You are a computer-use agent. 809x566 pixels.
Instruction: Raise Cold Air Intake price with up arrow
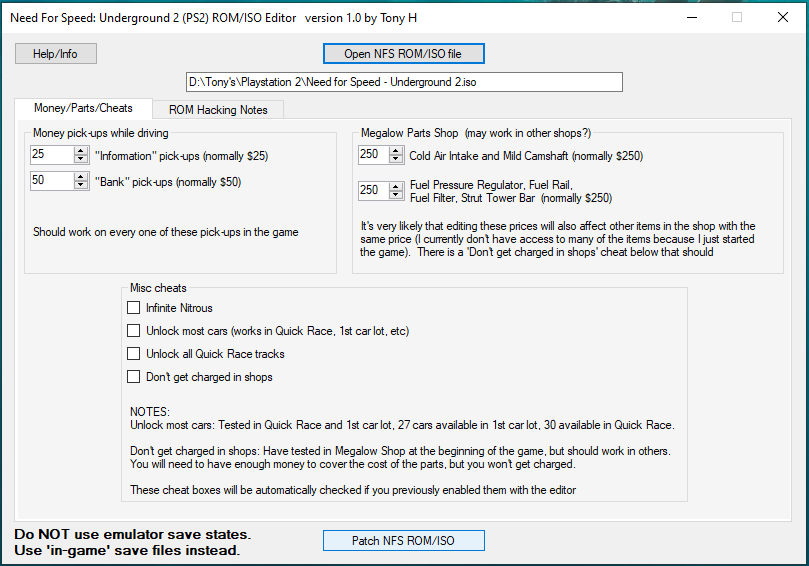396,151
